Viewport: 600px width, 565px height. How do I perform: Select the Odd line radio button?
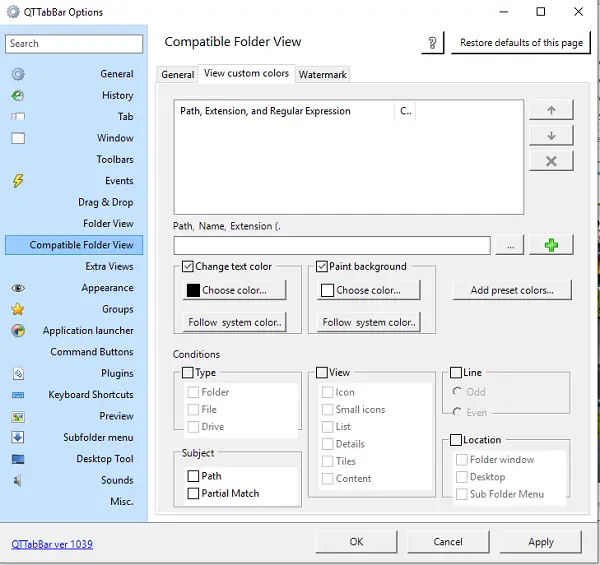pyautogui.click(x=457, y=392)
